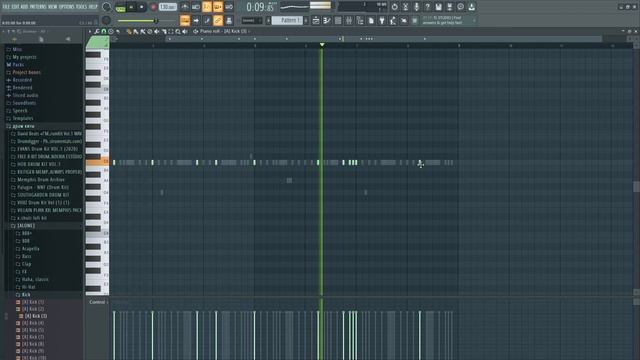This screenshot has width=640, height=360.
Task: Click the render/export icon
Action: pyautogui.click(x=449, y=7)
